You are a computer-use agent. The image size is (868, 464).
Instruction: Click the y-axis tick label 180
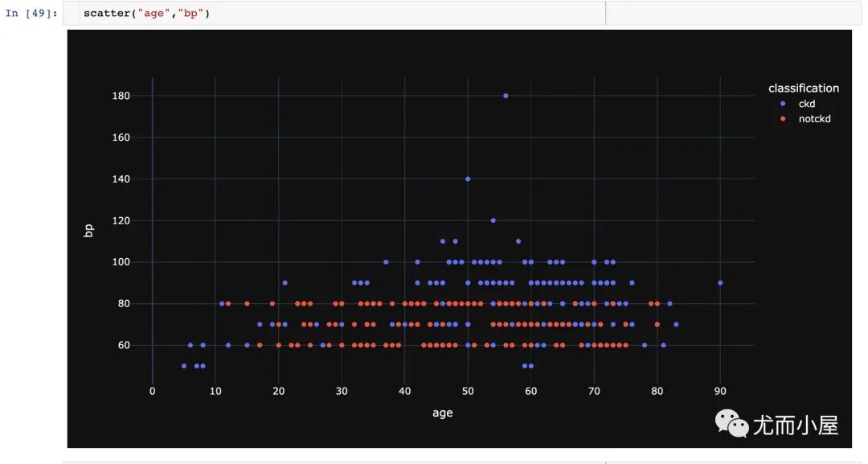(121, 96)
